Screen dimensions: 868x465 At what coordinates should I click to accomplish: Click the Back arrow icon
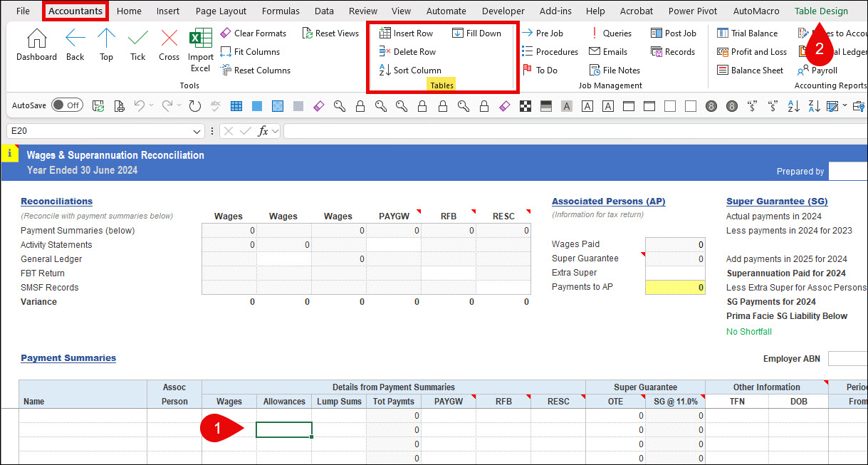pos(75,46)
